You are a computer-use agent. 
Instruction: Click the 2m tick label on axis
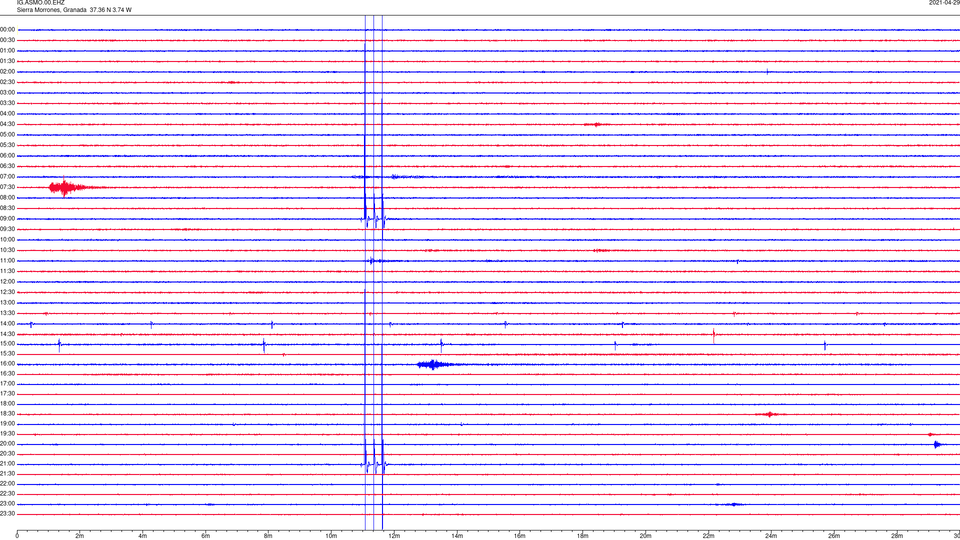[80, 536]
